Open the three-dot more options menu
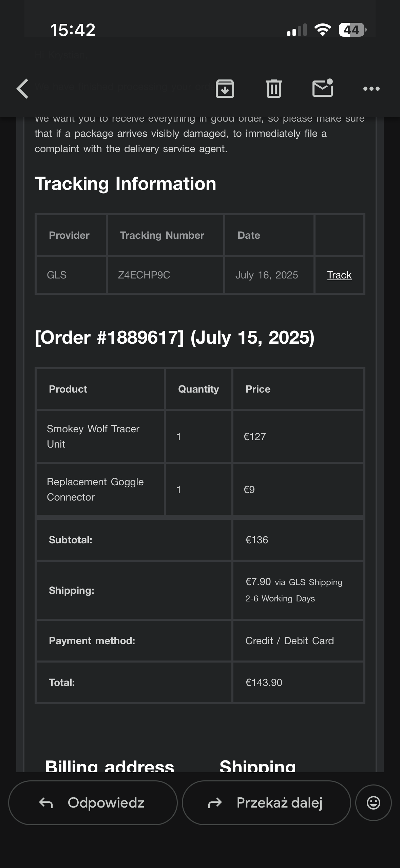Viewport: 400px width, 868px height. [371, 89]
